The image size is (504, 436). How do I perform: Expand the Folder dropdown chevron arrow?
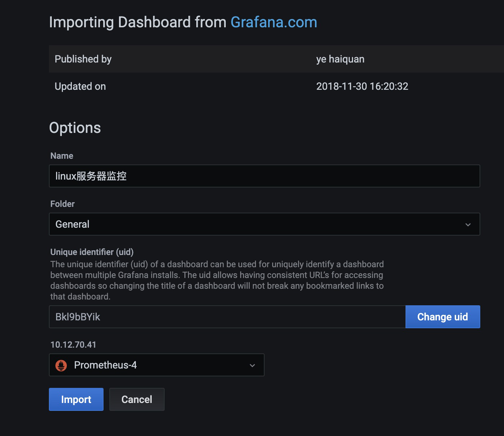[468, 224]
